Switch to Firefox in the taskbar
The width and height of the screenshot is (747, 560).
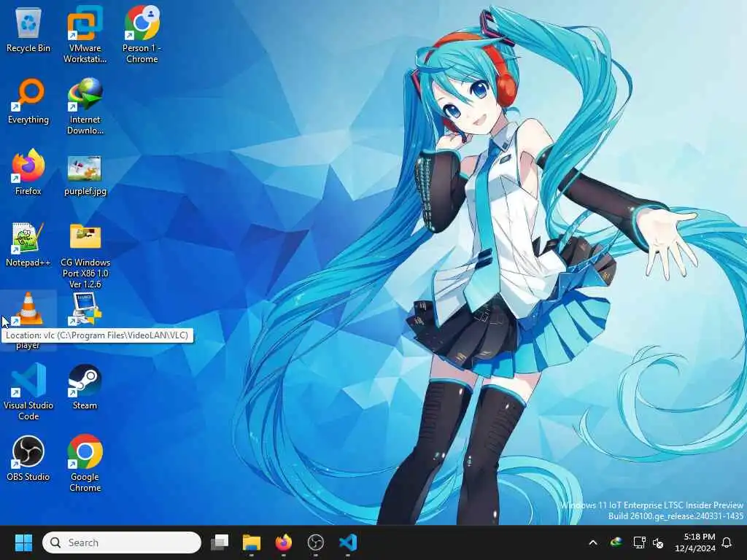284,542
